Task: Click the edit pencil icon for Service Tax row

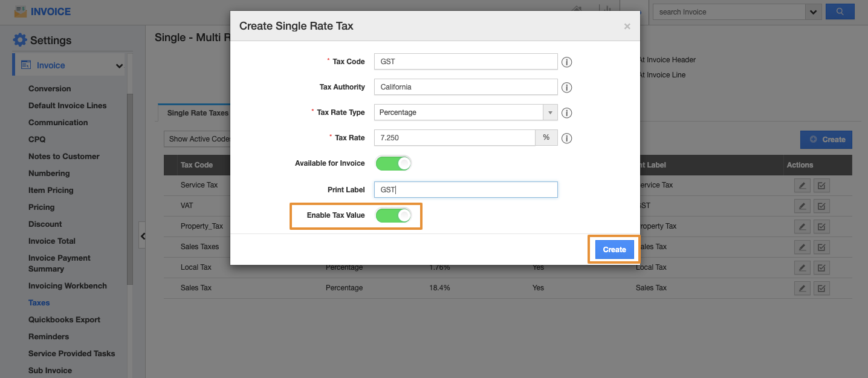Action: point(802,186)
